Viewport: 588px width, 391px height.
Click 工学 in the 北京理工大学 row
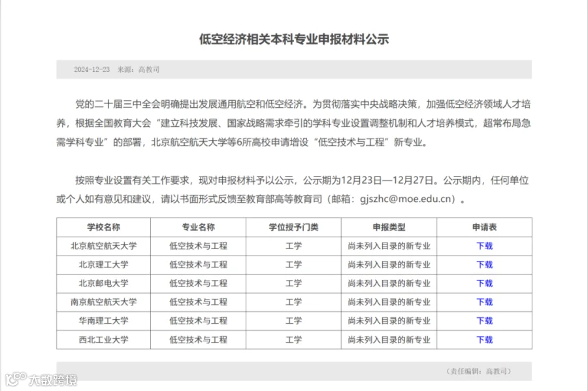[x=293, y=265]
